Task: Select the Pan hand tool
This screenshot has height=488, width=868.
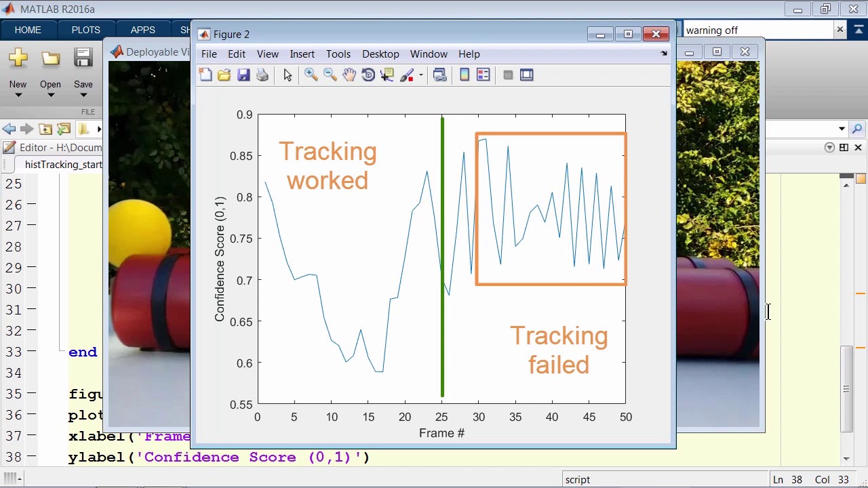Action: [349, 75]
